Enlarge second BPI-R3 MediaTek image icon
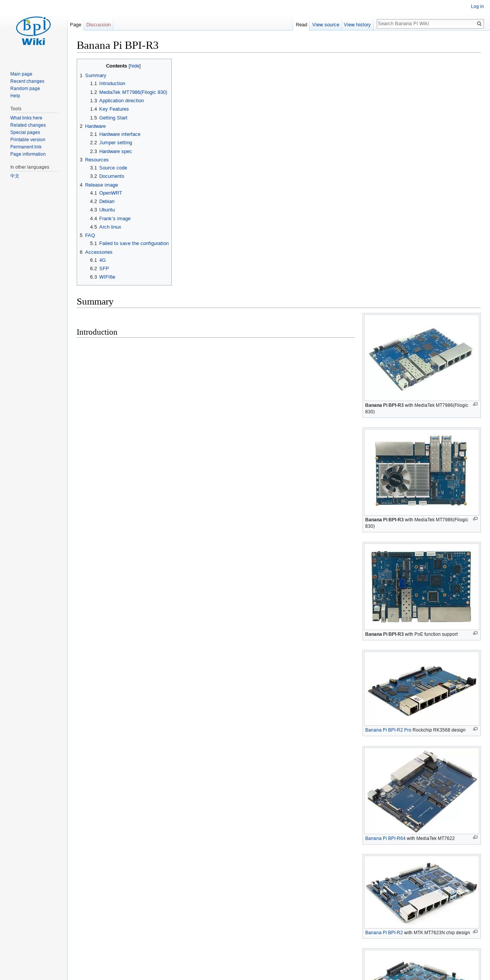 [x=475, y=519]
